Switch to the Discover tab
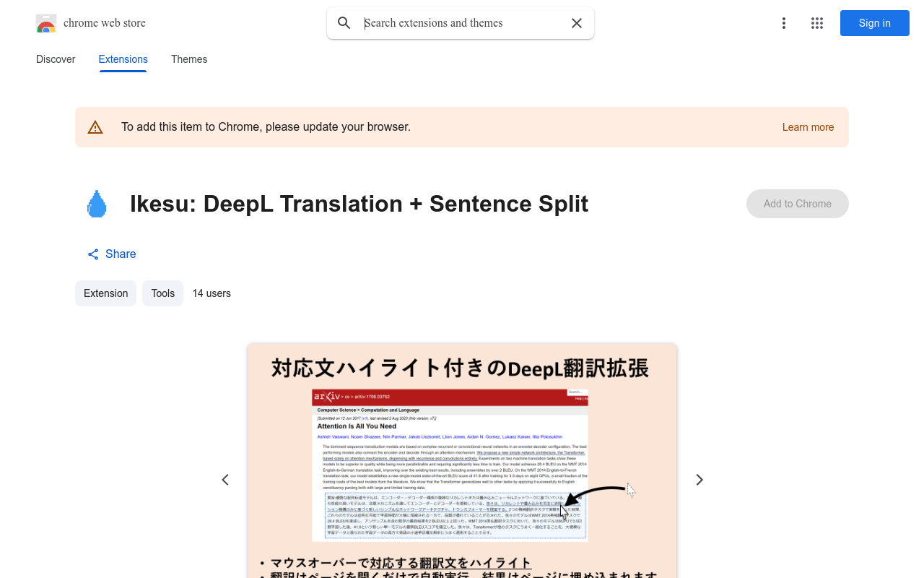924x578 pixels. (x=56, y=59)
